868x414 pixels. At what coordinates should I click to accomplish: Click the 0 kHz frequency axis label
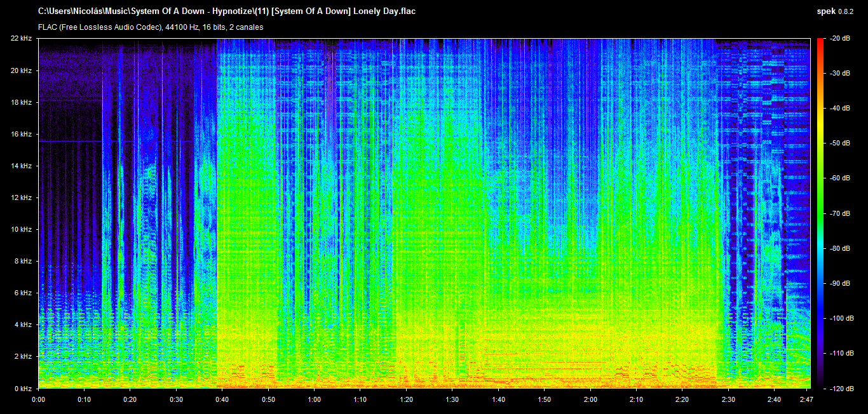(23, 388)
